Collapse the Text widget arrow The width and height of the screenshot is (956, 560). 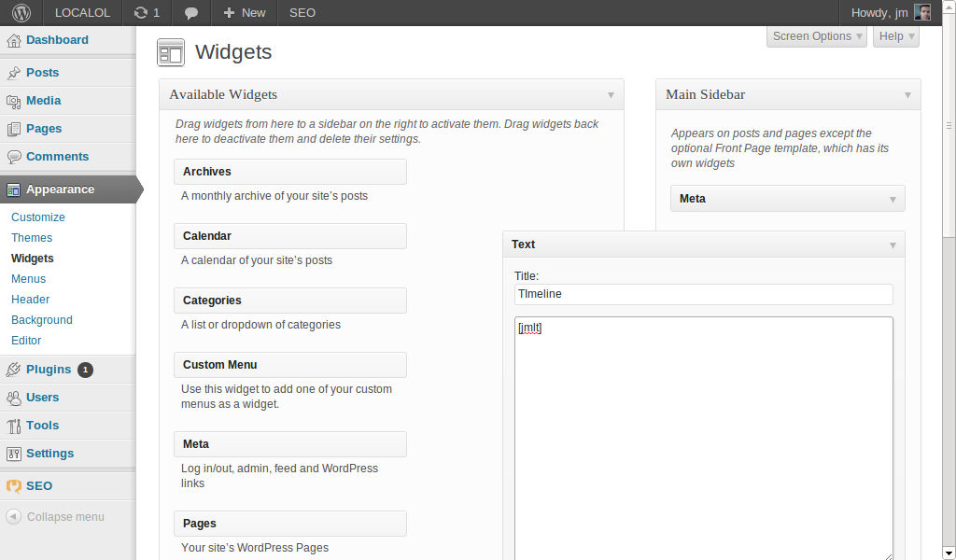point(893,245)
